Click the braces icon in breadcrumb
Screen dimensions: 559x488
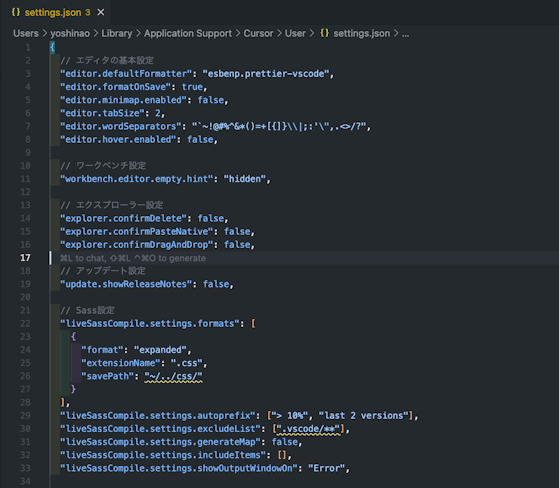pos(324,33)
